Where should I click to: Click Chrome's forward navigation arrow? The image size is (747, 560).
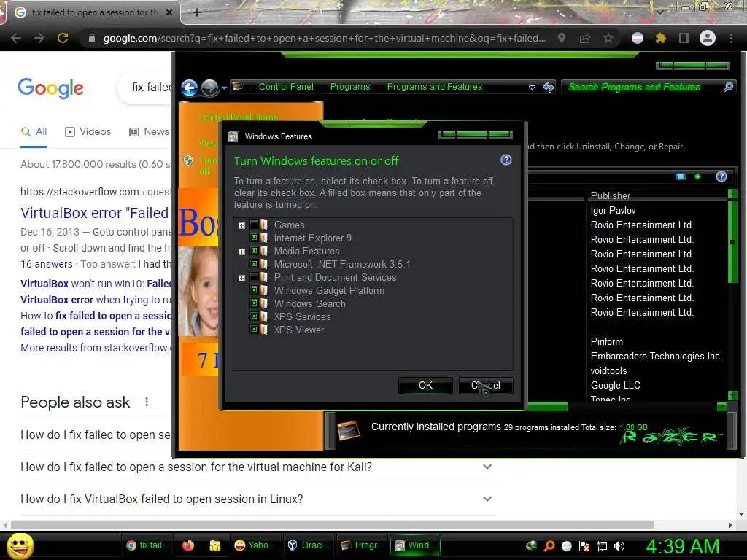39,38
